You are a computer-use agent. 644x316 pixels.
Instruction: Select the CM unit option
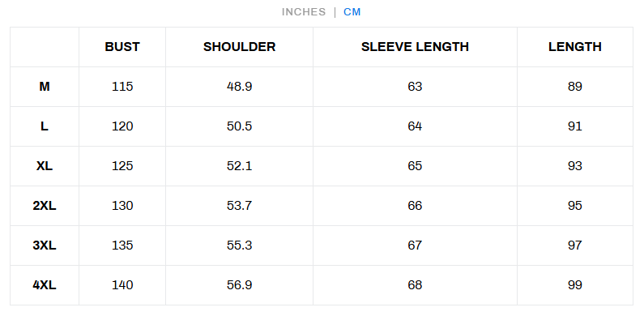[352, 12]
